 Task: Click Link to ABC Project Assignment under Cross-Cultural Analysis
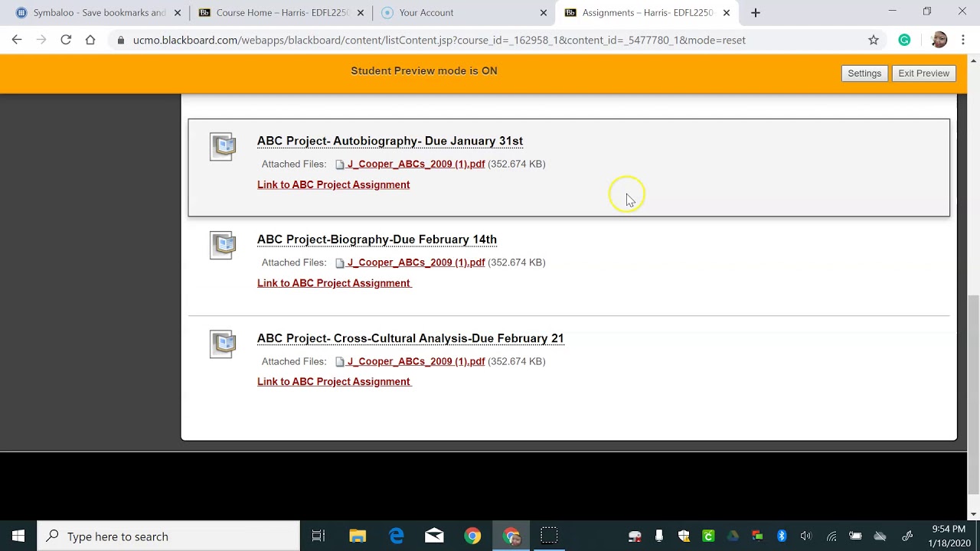[x=334, y=382]
